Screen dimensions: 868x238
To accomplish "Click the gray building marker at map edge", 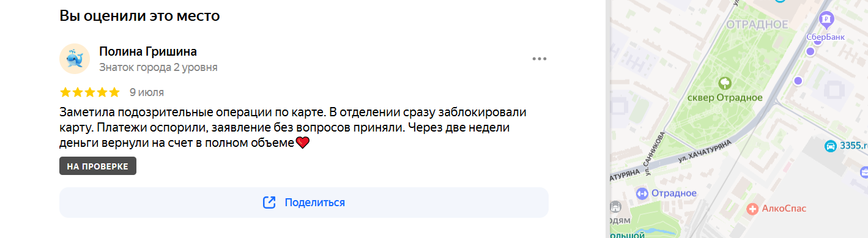I will [616, 207].
